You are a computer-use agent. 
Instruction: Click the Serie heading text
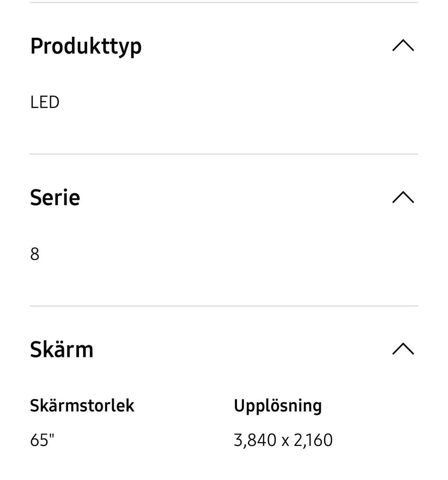tap(55, 198)
